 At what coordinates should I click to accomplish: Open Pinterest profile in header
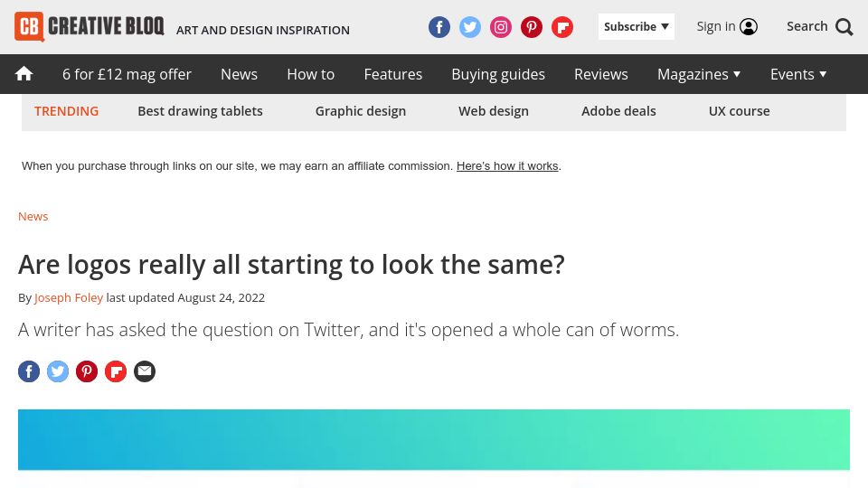click(x=532, y=27)
